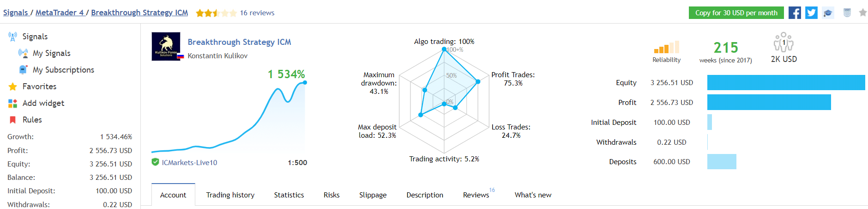Select the Risks tab
This screenshot has width=868, height=209.
[x=332, y=195]
